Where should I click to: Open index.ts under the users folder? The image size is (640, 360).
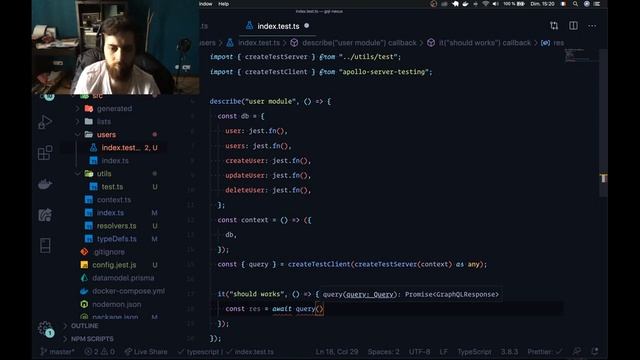(x=115, y=161)
